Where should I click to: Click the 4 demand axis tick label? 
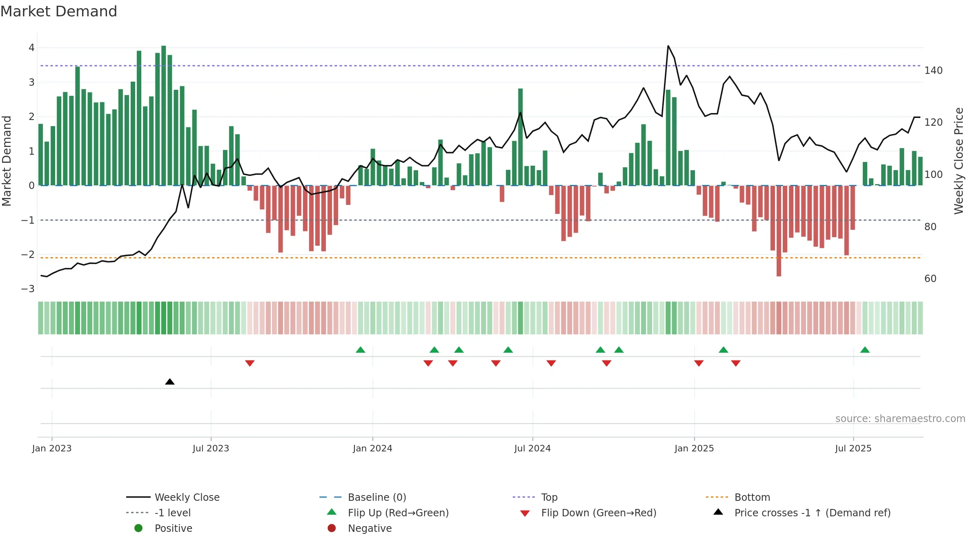31,48
